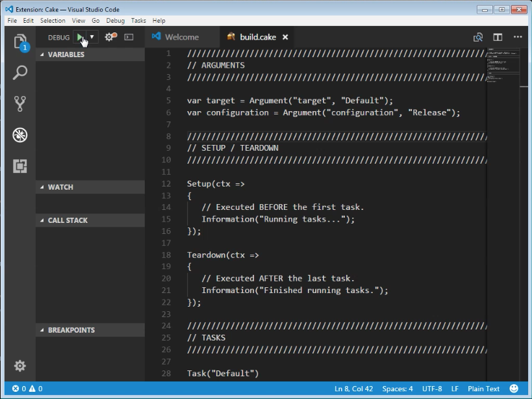Collapse the CALL STACK section
This screenshot has width=532, height=399.
(90, 220)
